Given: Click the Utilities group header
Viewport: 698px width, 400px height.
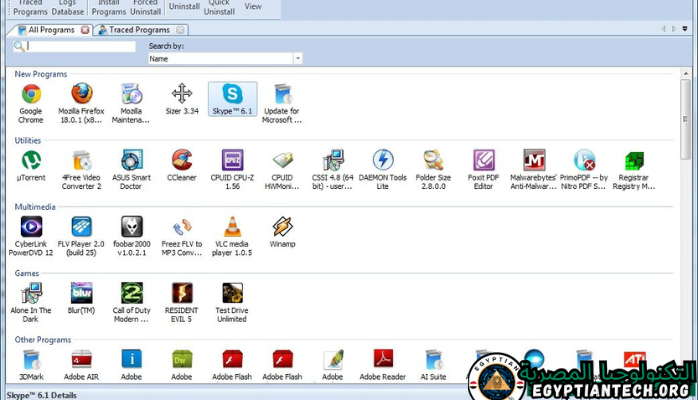Looking at the screenshot, I should [x=28, y=140].
